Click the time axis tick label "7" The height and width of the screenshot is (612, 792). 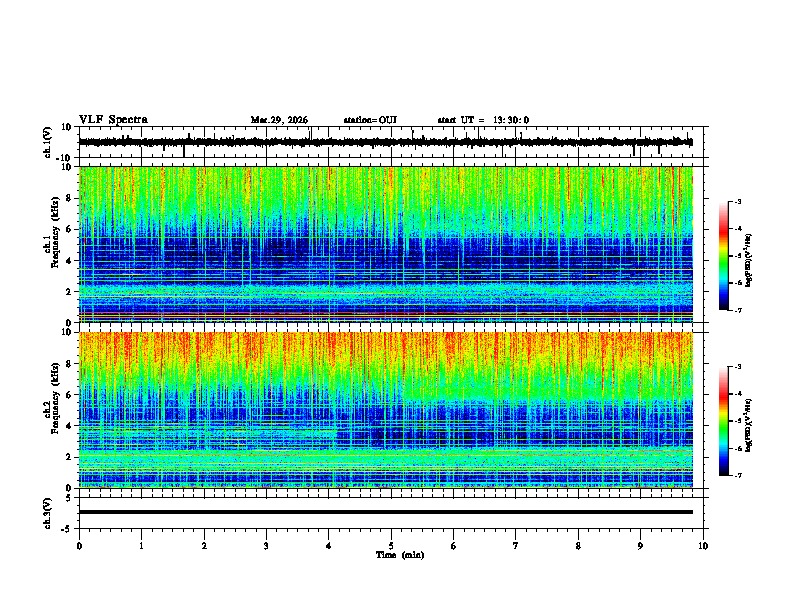[x=516, y=546]
